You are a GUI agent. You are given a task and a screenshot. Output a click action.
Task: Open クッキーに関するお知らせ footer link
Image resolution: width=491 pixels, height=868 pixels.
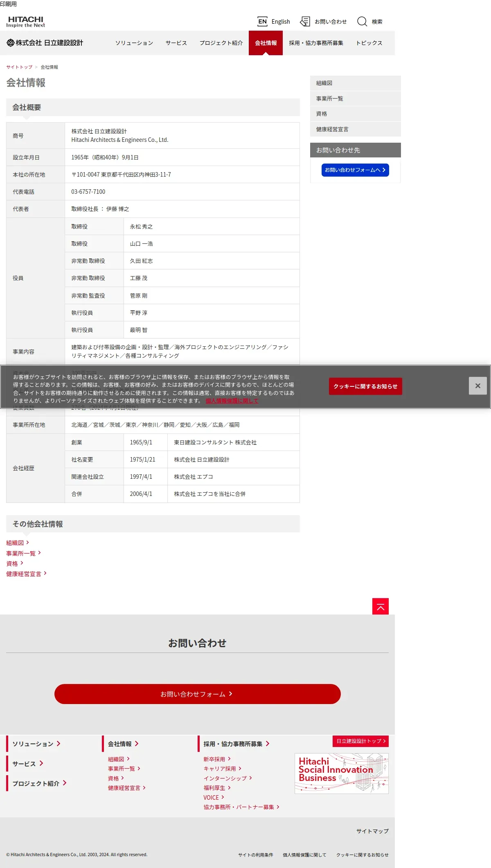(x=362, y=855)
